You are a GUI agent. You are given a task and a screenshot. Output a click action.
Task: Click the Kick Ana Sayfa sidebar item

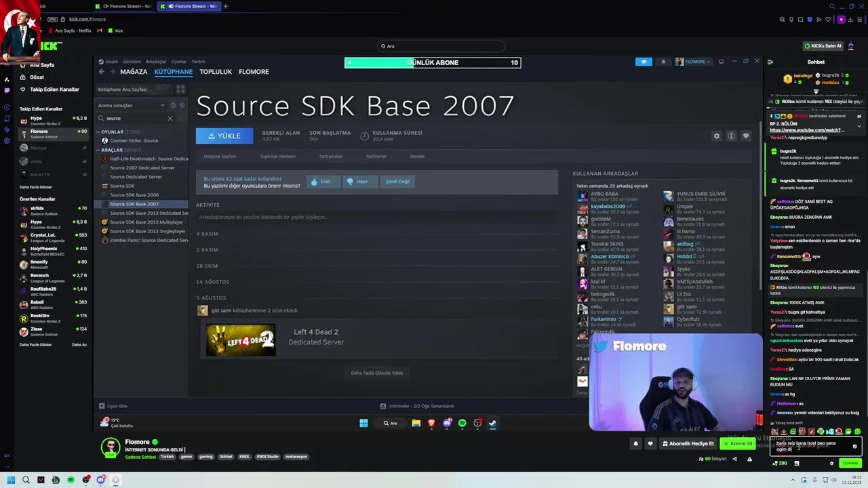click(x=38, y=65)
